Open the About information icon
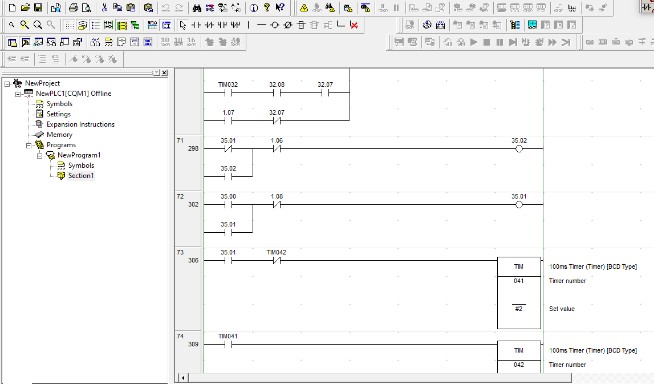This screenshot has width=654, height=384. 254,8
